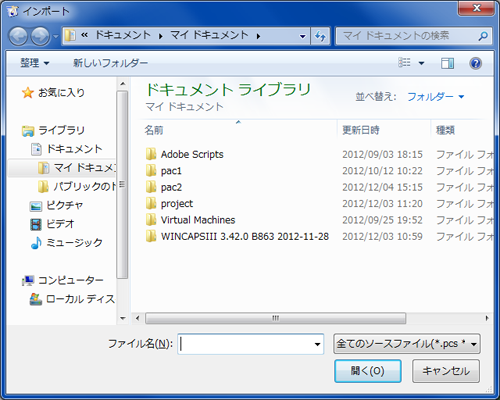Open help with the question mark icon
The width and height of the screenshot is (500, 400).
pyautogui.click(x=475, y=63)
